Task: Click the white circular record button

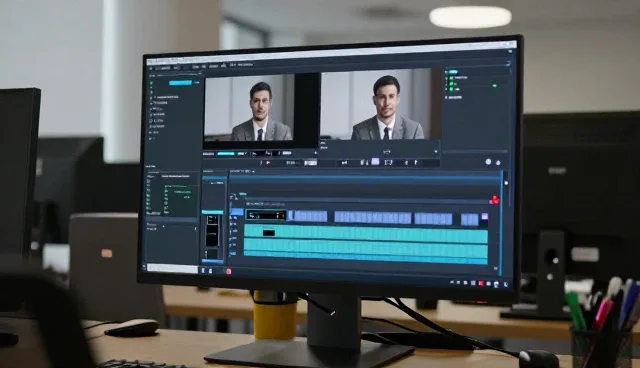Action: pyautogui.click(x=488, y=162)
